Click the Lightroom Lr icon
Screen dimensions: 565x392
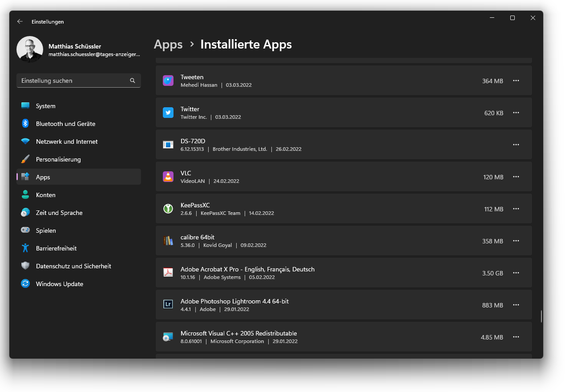(x=168, y=305)
